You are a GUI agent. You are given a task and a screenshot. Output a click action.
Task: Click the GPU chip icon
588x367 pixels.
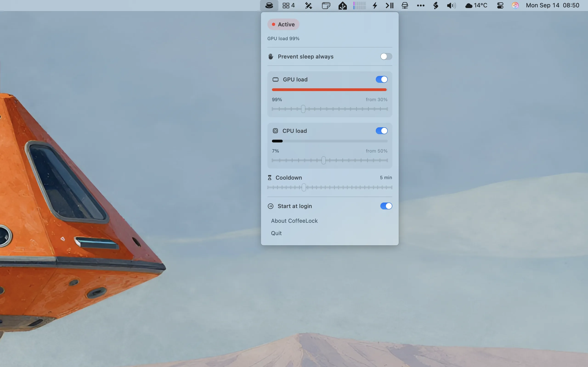pyautogui.click(x=275, y=79)
